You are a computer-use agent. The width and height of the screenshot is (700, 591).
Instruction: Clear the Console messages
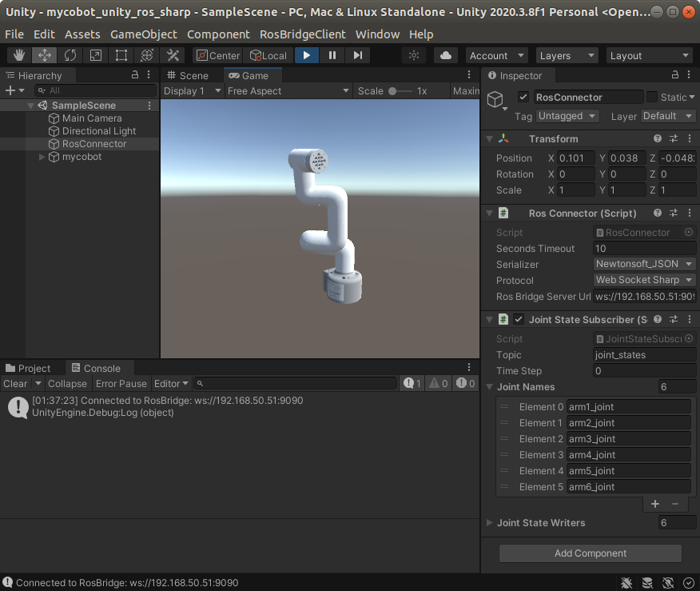pos(14,383)
